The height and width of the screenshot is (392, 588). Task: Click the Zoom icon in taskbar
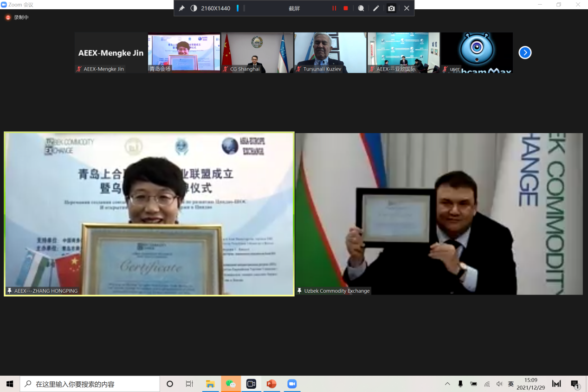(291, 384)
